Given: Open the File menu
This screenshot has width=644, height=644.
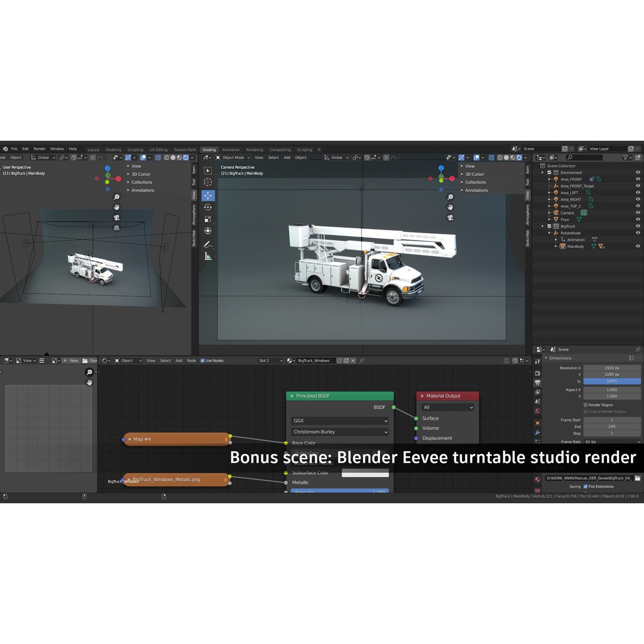Looking at the screenshot, I should pos(14,148).
